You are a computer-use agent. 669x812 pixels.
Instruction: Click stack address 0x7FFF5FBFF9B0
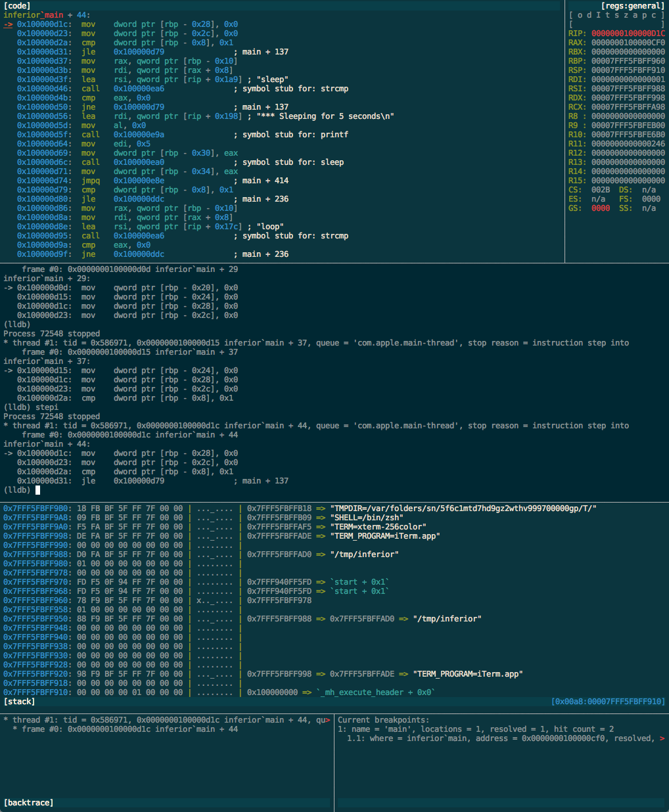(35, 508)
